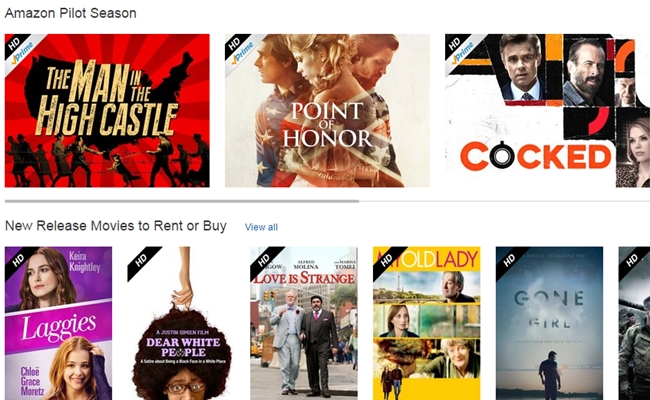Click View all for New Release Movies

coord(261,227)
